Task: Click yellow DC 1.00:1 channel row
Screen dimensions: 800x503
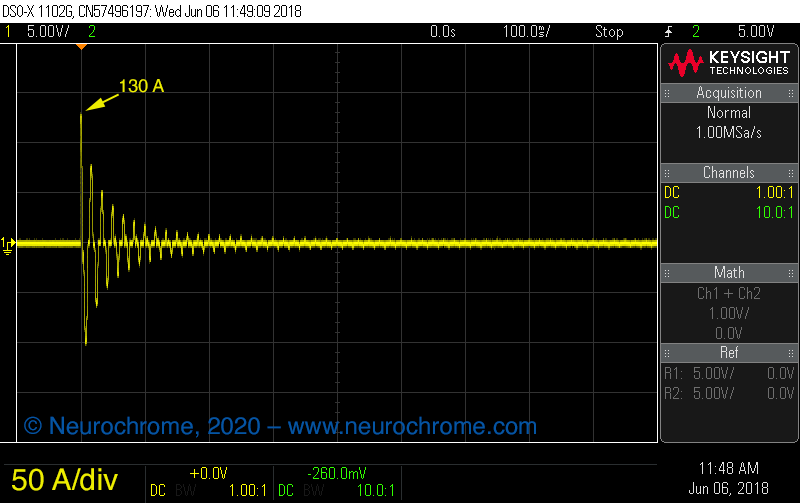Action: click(x=729, y=193)
